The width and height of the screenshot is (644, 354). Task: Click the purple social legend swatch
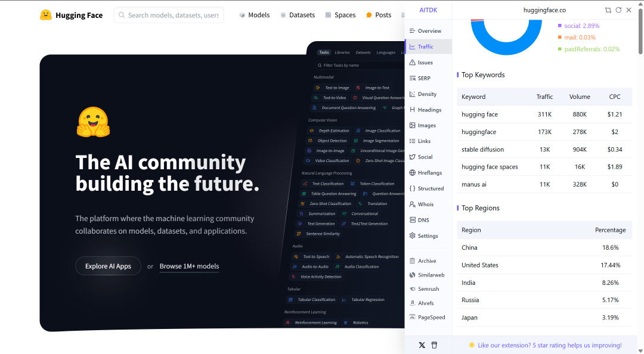pyautogui.click(x=559, y=26)
